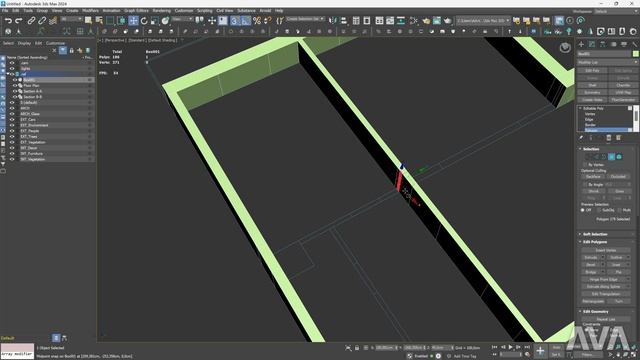Open the Rendering menu

pyautogui.click(x=162, y=11)
